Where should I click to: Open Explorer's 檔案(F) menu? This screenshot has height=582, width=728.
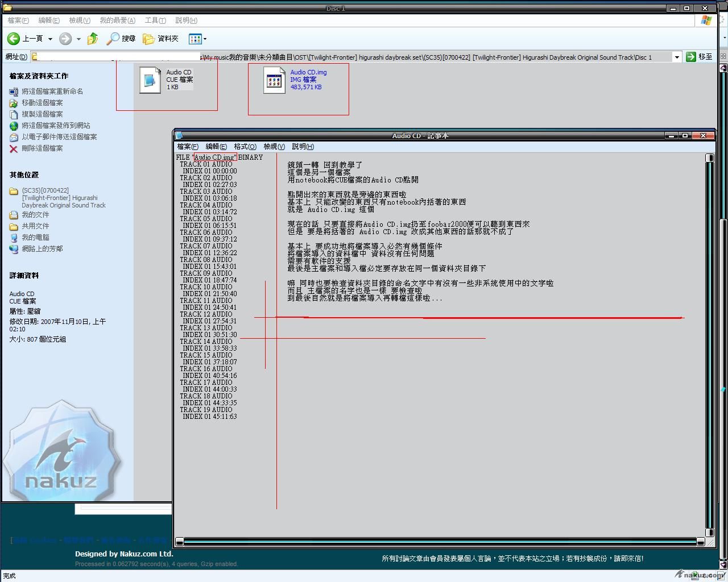(x=18, y=20)
